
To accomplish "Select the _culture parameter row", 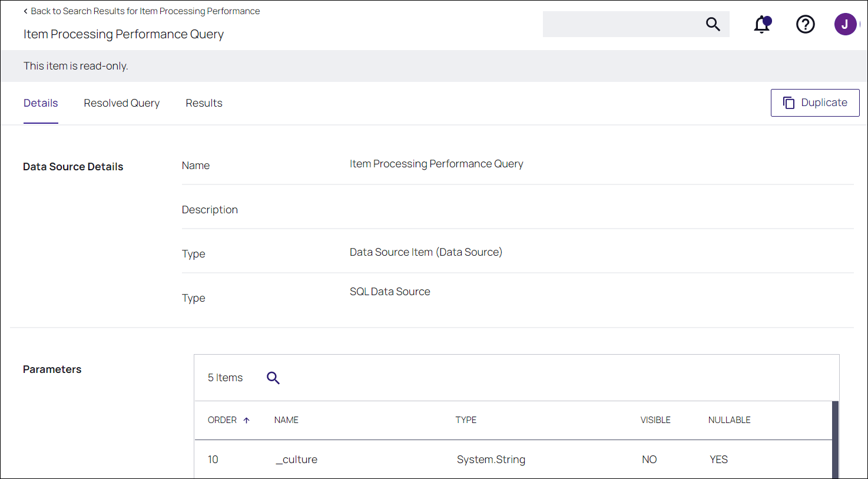I will tap(412, 459).
